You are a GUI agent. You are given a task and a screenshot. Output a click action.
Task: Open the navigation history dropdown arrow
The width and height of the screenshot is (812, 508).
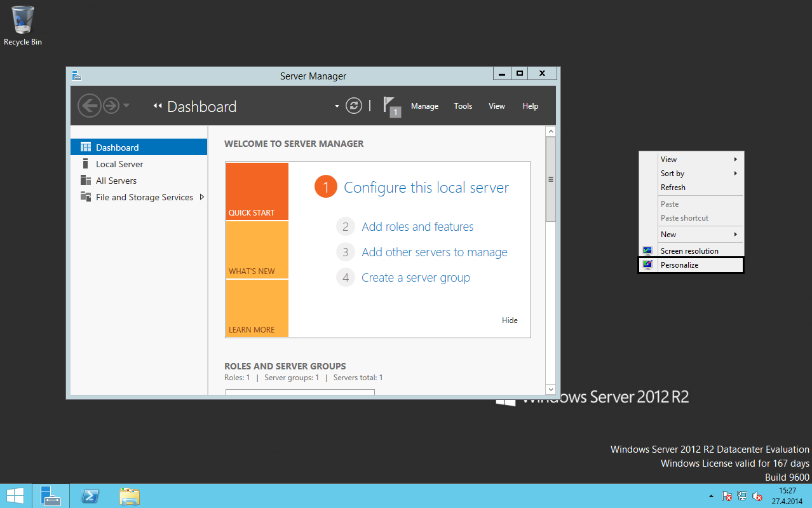pos(126,106)
